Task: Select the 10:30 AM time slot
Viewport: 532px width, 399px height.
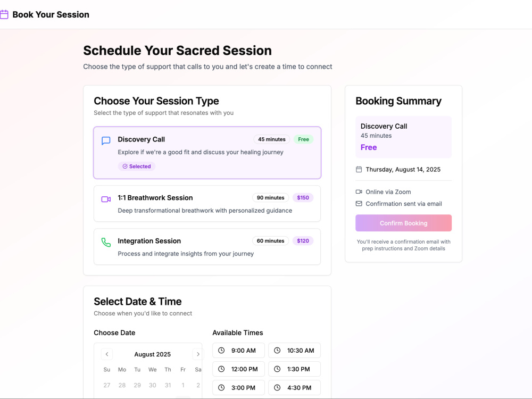Action: point(295,350)
